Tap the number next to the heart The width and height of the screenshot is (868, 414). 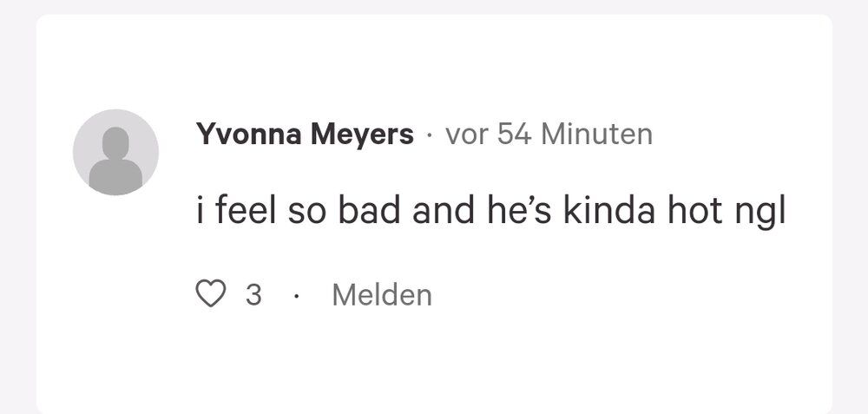(253, 294)
